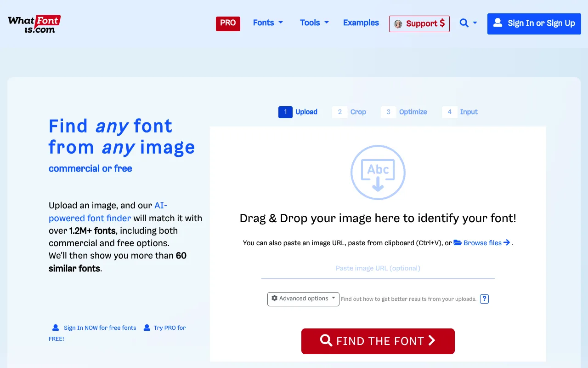588x368 pixels.
Task: Click the WhatFontIs.com logo
Action: [x=34, y=24]
